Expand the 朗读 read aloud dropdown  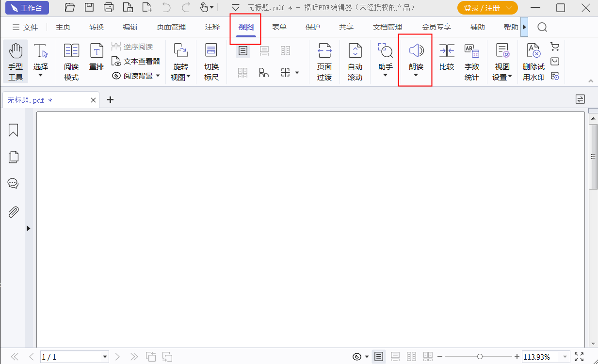tap(416, 75)
